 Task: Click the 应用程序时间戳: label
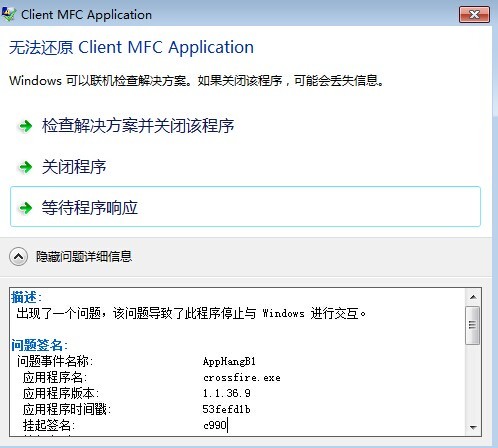click(67, 409)
